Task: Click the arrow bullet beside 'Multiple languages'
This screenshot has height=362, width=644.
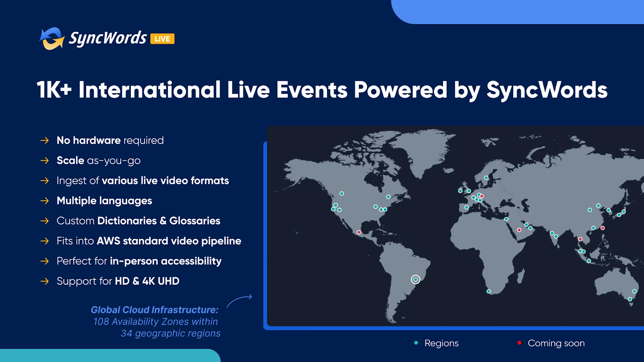Action: (45, 201)
